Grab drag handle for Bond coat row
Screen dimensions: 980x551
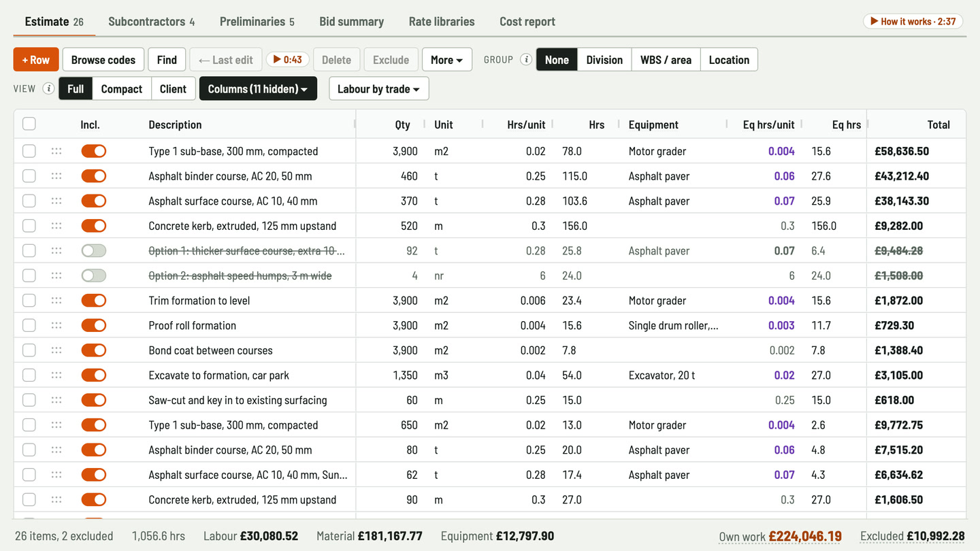coord(56,350)
